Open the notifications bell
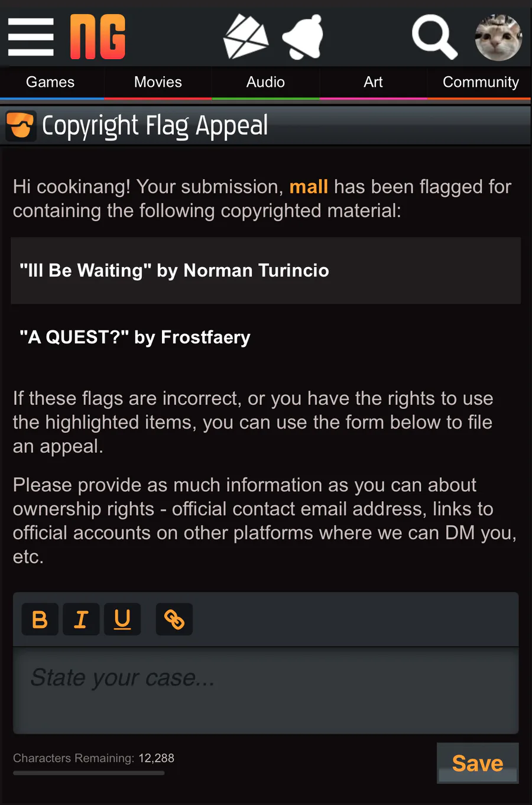Image resolution: width=532 pixels, height=805 pixels. [x=303, y=37]
